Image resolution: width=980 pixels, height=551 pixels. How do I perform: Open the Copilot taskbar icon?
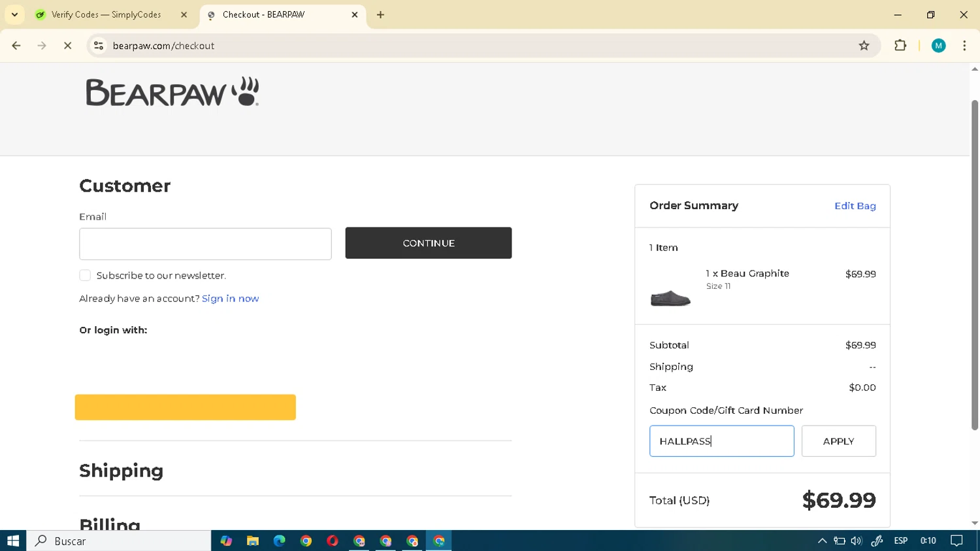[x=226, y=541]
